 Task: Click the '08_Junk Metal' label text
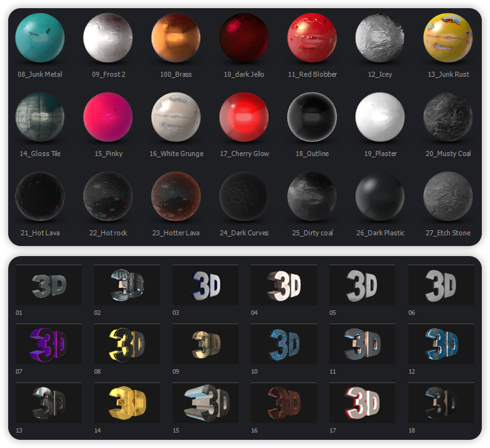click(40, 74)
